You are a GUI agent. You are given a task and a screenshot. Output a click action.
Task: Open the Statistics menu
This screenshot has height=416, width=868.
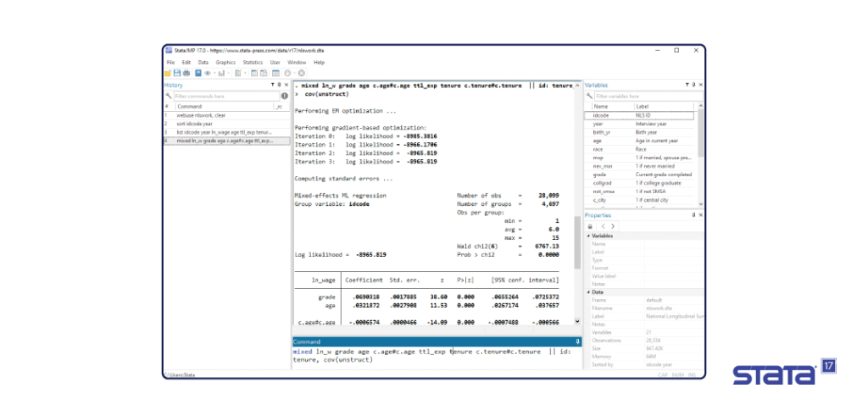coord(253,63)
